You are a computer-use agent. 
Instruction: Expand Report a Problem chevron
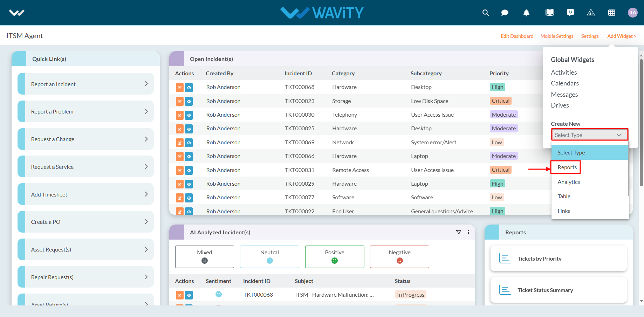[146, 111]
